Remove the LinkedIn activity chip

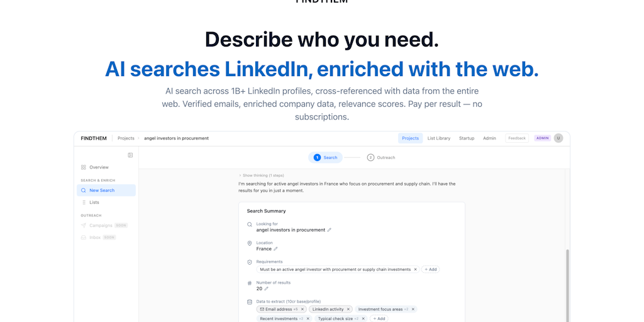348,309
